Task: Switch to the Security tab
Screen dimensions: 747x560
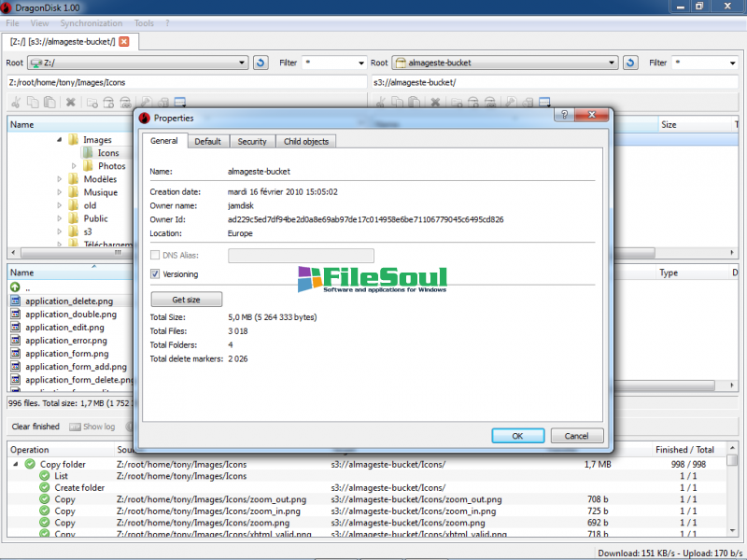Action: click(251, 141)
